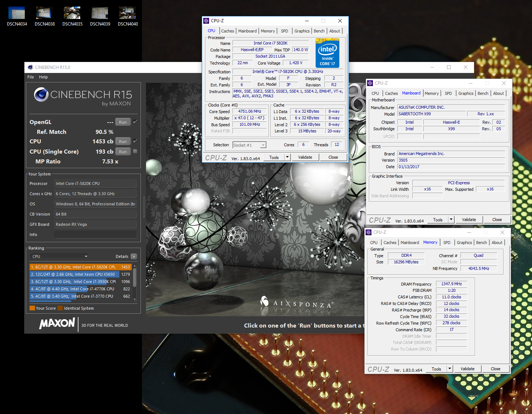The width and height of the screenshot is (532, 414).
Task: Switch to Bench tab in top CPU-Z
Action: [319, 31]
